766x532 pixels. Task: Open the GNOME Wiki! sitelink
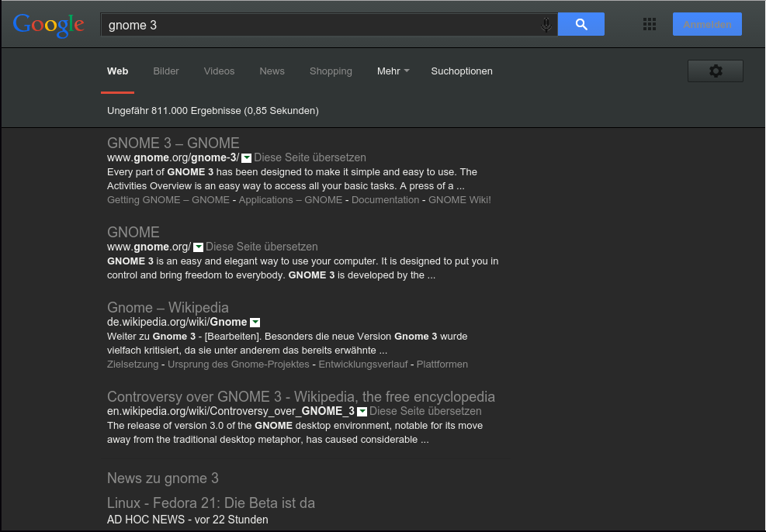pyautogui.click(x=459, y=200)
